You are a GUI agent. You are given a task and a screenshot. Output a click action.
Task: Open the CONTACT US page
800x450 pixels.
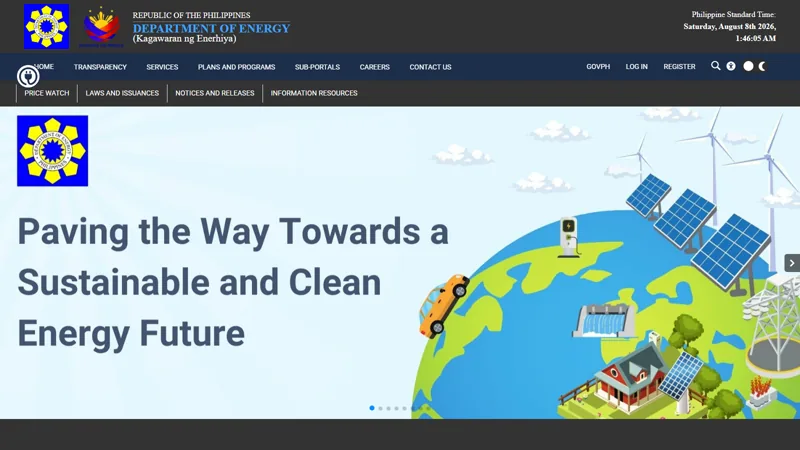coord(430,67)
